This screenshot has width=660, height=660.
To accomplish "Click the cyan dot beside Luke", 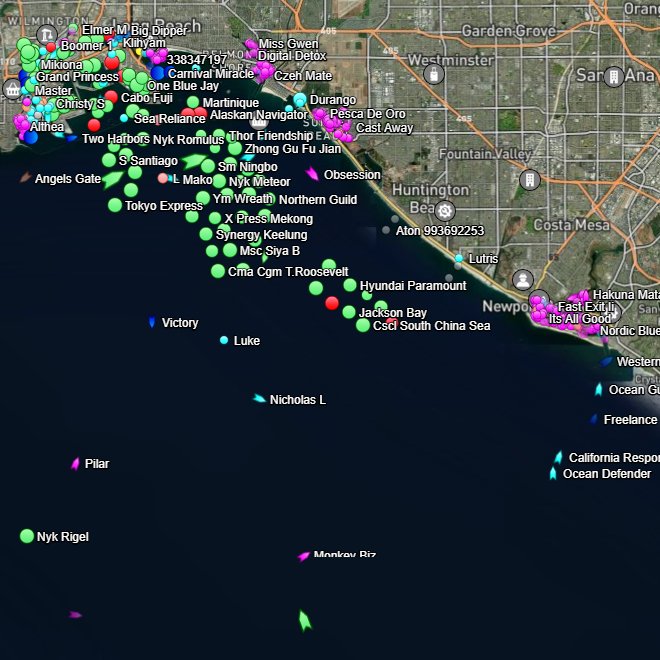I will 224,340.
